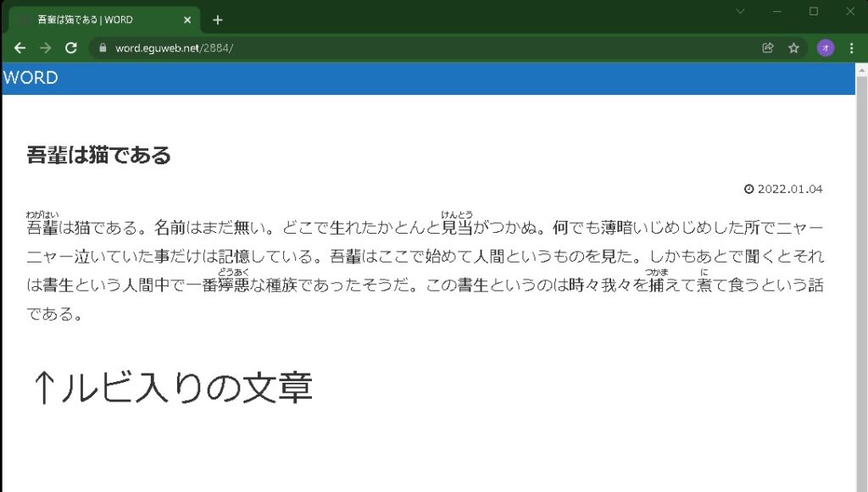Go back using the back arrow

(19, 48)
